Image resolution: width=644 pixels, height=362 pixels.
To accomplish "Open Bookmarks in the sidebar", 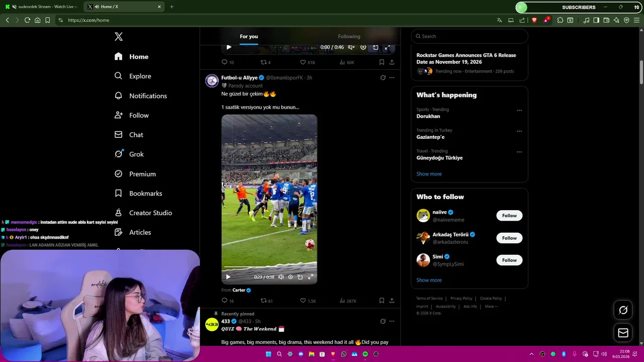I will tap(138, 193).
